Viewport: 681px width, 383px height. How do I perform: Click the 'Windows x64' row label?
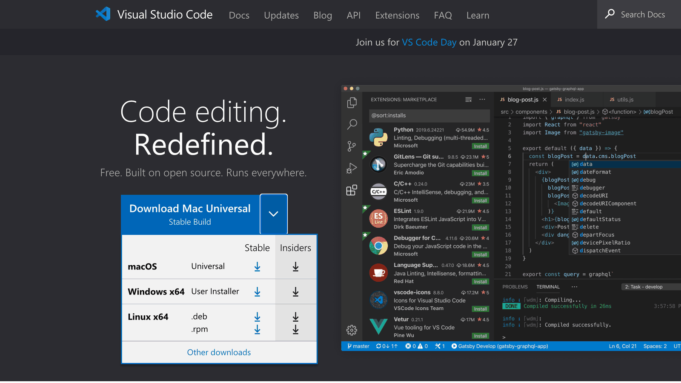tap(156, 292)
